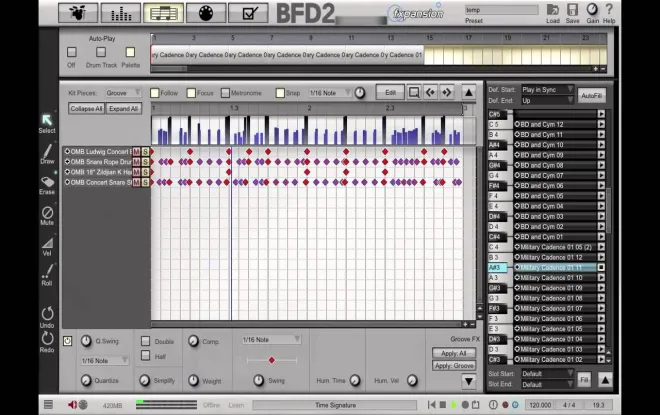660x415 pixels.
Task: Click the up triangle above the groove editor
Action: coord(468,92)
